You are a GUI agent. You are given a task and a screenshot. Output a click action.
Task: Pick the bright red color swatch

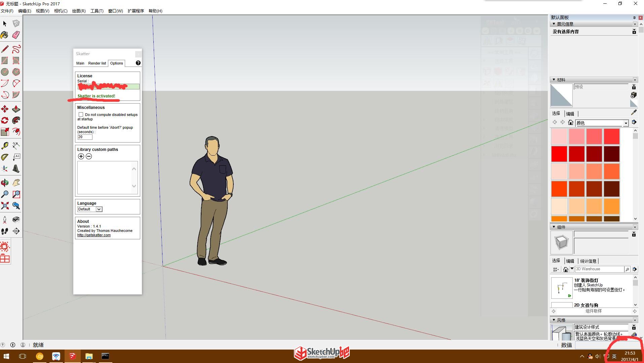point(559,154)
